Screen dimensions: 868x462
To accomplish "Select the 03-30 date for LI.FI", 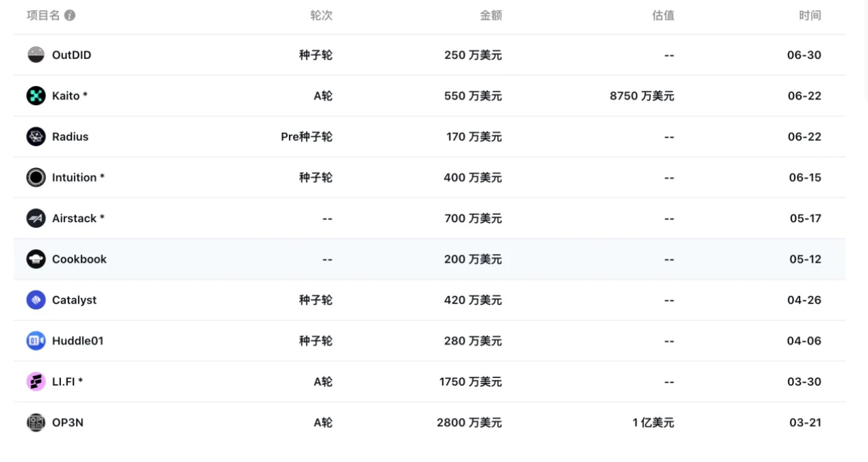I will coord(804,381).
